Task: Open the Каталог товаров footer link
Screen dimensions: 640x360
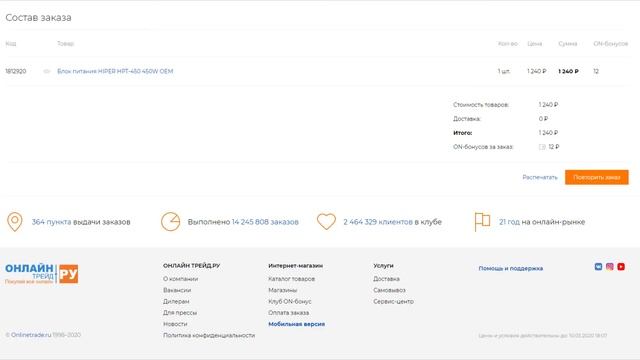Action: tap(291, 279)
